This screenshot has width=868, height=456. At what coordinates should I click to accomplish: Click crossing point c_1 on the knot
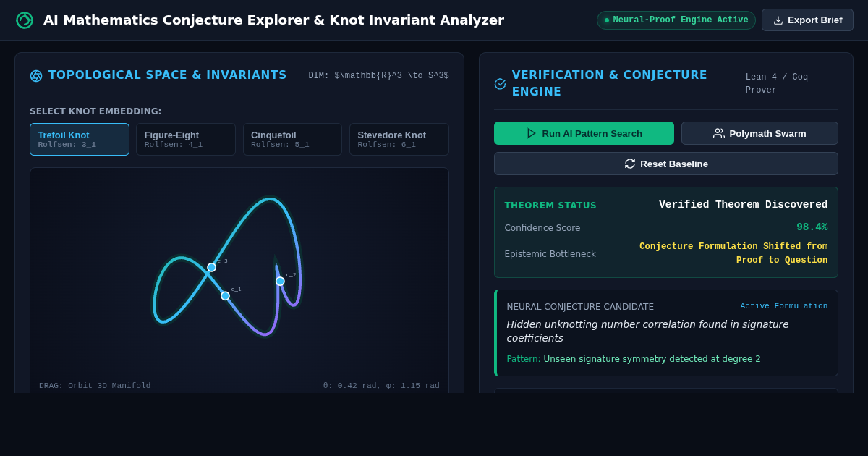[x=225, y=295]
